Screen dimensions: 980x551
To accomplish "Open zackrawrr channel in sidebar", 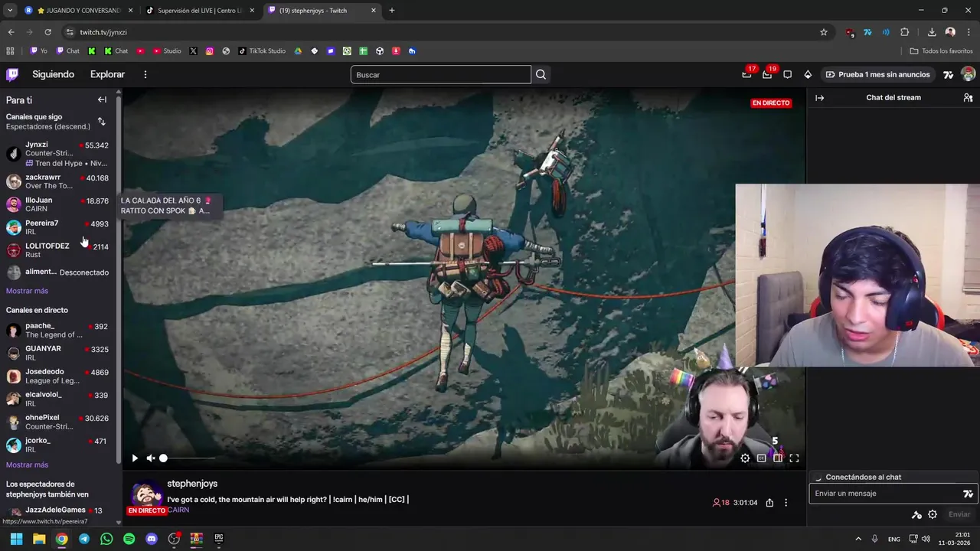I will coord(58,181).
